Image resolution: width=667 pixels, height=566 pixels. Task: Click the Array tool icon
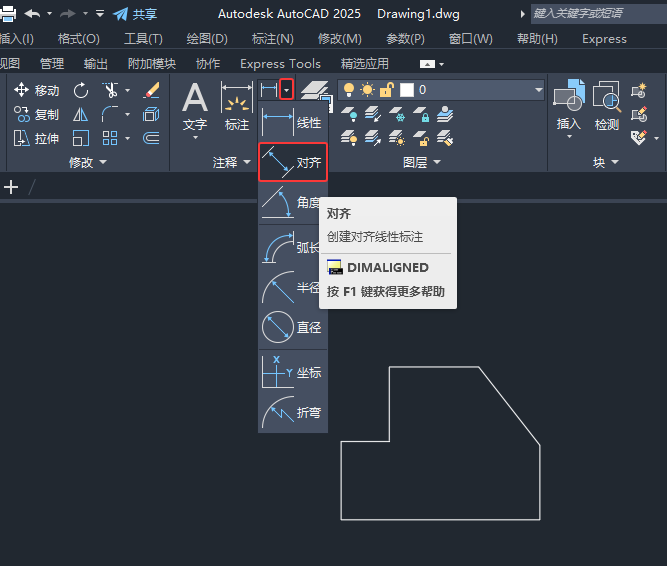click(110, 138)
